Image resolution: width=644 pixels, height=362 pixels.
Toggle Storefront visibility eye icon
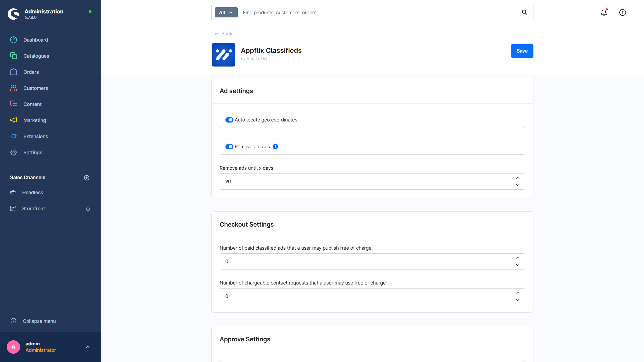click(88, 209)
